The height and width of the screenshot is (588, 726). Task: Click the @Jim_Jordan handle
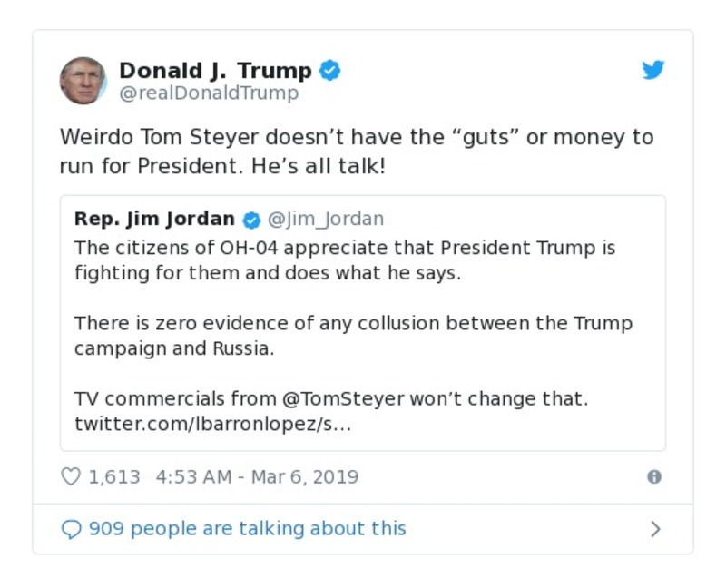click(328, 218)
